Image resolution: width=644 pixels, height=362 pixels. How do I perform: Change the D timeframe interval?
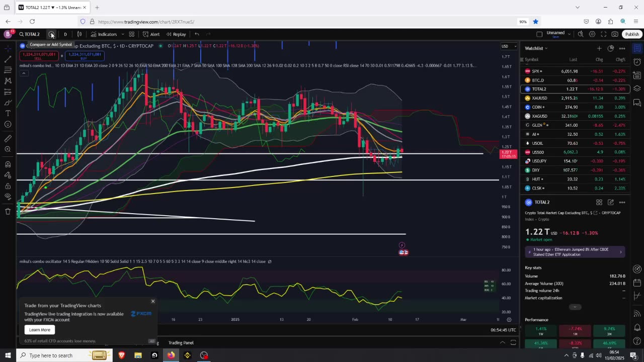(65, 34)
